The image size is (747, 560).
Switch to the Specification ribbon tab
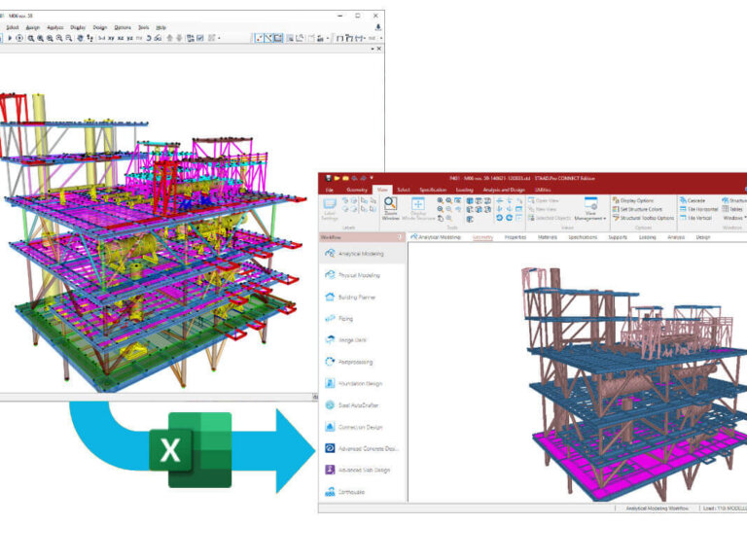[433, 190]
